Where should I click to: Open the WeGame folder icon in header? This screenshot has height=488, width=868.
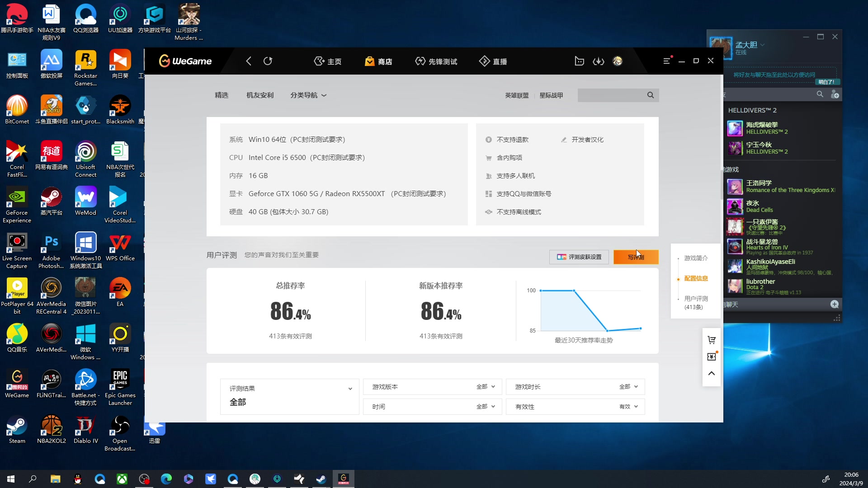[579, 61]
